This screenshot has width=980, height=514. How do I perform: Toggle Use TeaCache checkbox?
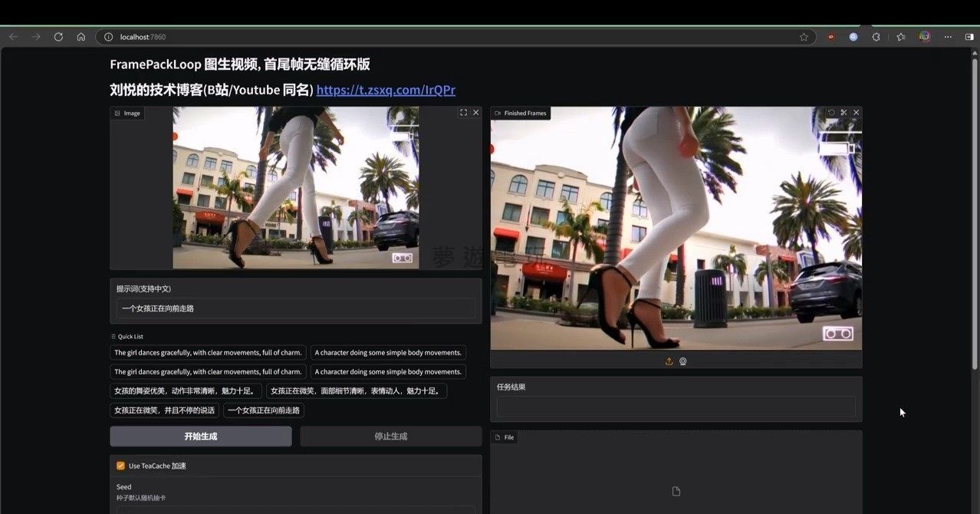tap(120, 466)
